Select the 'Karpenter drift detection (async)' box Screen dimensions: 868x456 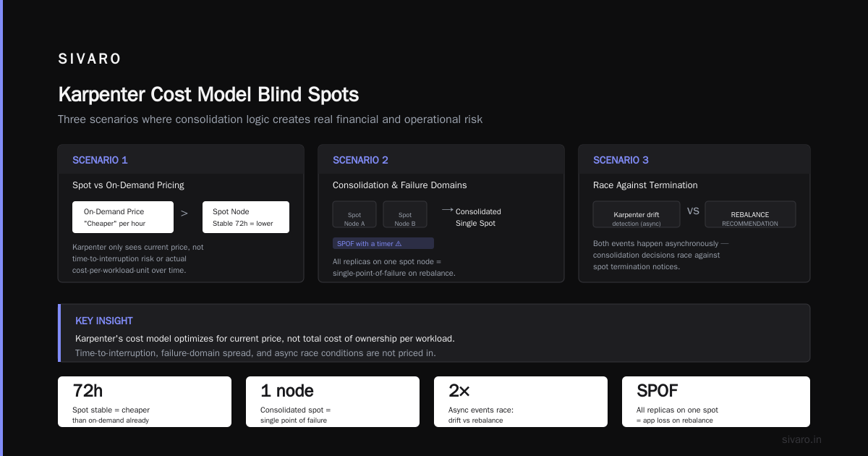[x=637, y=214]
